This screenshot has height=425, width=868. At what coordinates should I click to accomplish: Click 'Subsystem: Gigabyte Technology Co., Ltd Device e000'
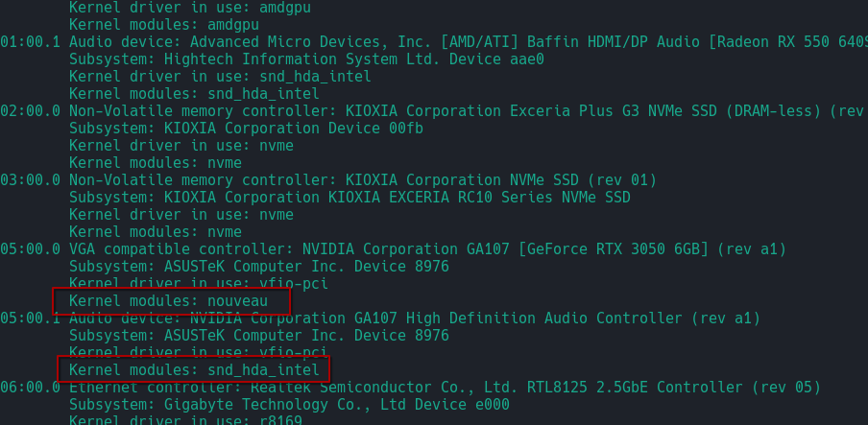pos(289,405)
